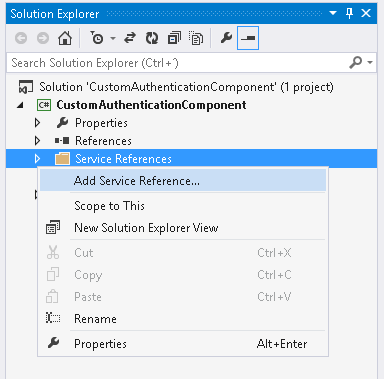Open search options dropdown arrow
The width and height of the screenshot is (384, 379).
tap(370, 62)
